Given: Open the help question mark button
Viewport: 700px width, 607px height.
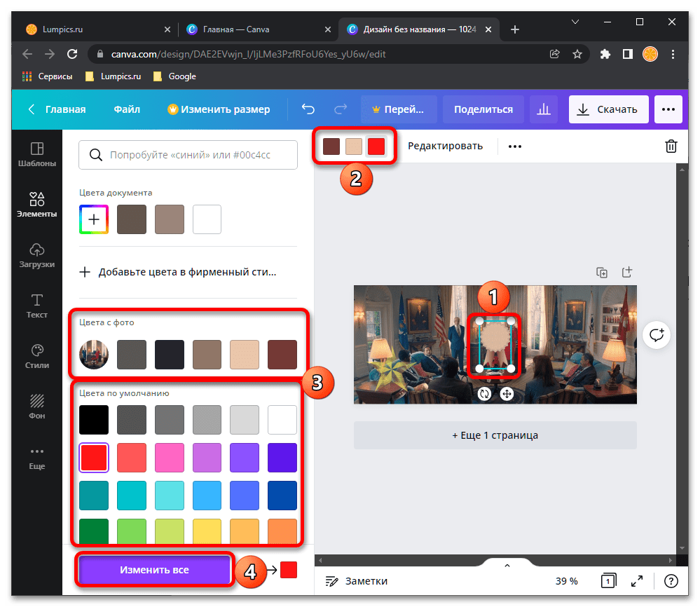Looking at the screenshot, I should (671, 581).
